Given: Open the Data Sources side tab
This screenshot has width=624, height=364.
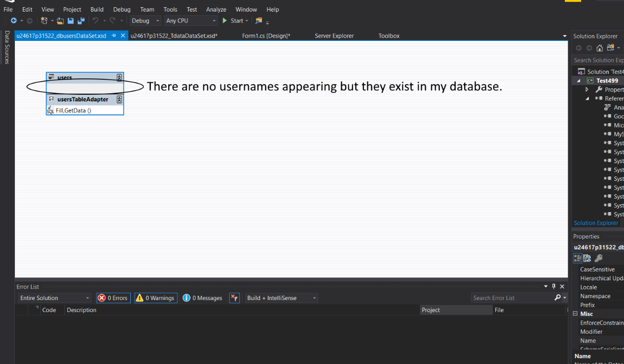Looking at the screenshot, I should [x=7, y=47].
